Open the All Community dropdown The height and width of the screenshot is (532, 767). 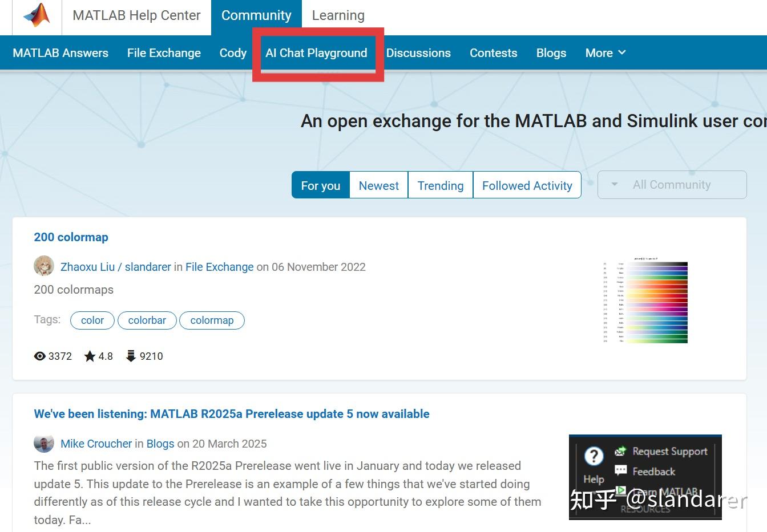pyautogui.click(x=672, y=184)
